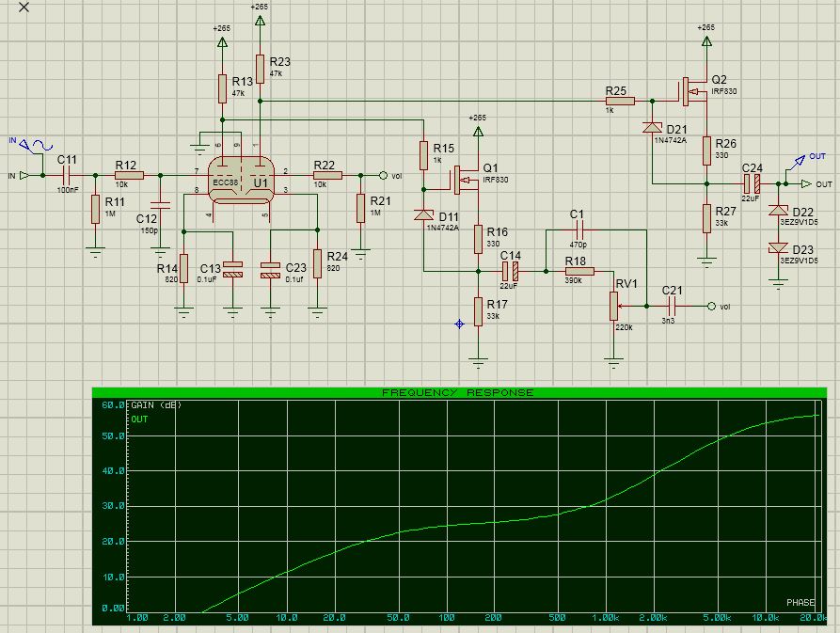The height and width of the screenshot is (633, 840).
Task: Select electrolytic capacitor C23
Action: pyautogui.click(x=270, y=270)
